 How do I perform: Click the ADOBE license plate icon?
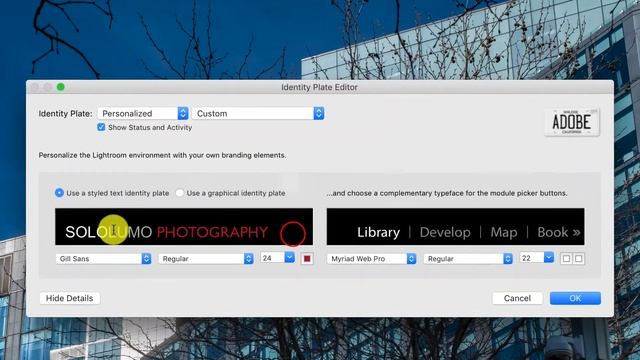(x=572, y=122)
